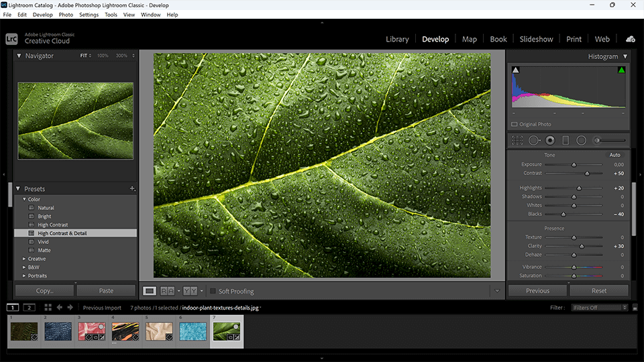Viewport: 644px width, 362px height.
Task: Switch to the Library module
Action: coord(397,39)
